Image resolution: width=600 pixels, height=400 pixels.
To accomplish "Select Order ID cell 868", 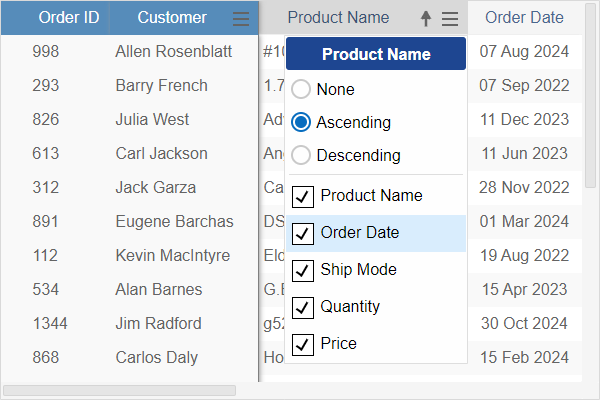I will 46,358.
